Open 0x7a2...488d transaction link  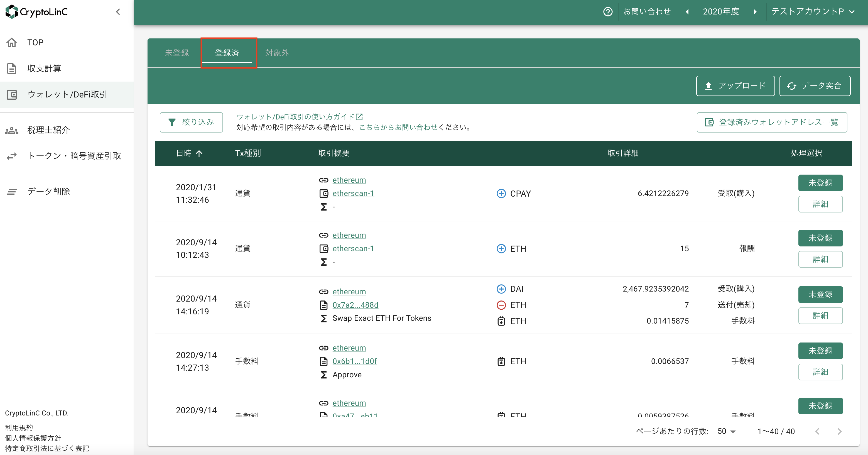(x=355, y=305)
